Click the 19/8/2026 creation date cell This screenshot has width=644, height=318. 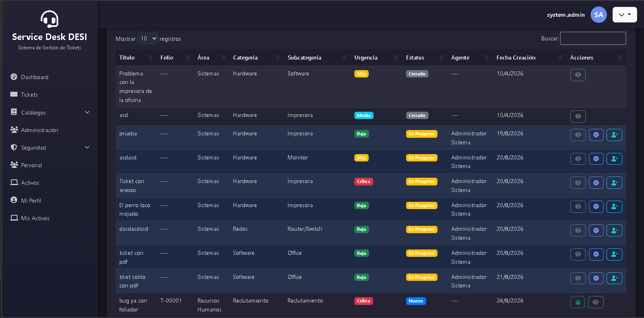pos(510,133)
